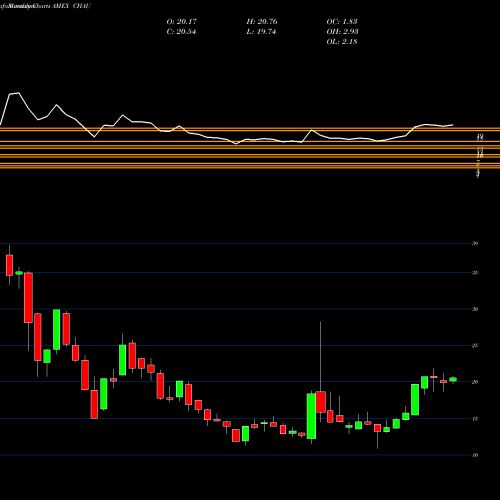The image size is (500, 500).
Task: Click the close price reading C: 20.54
Action: (x=181, y=32)
